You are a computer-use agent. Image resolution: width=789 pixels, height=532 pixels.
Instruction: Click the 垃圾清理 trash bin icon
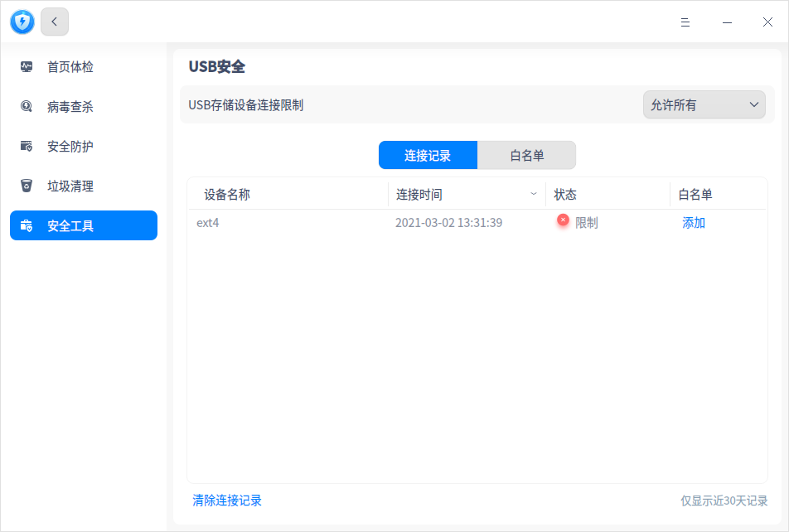(27, 186)
